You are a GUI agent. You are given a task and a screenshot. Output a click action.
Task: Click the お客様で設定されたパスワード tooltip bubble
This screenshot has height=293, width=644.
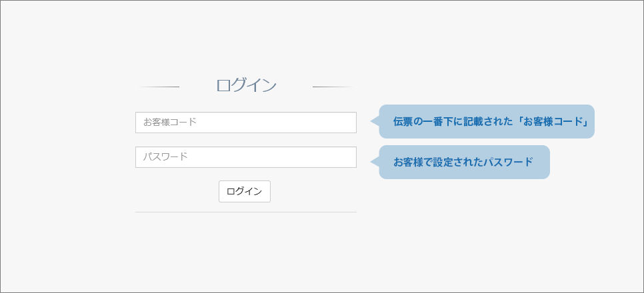[464, 162]
